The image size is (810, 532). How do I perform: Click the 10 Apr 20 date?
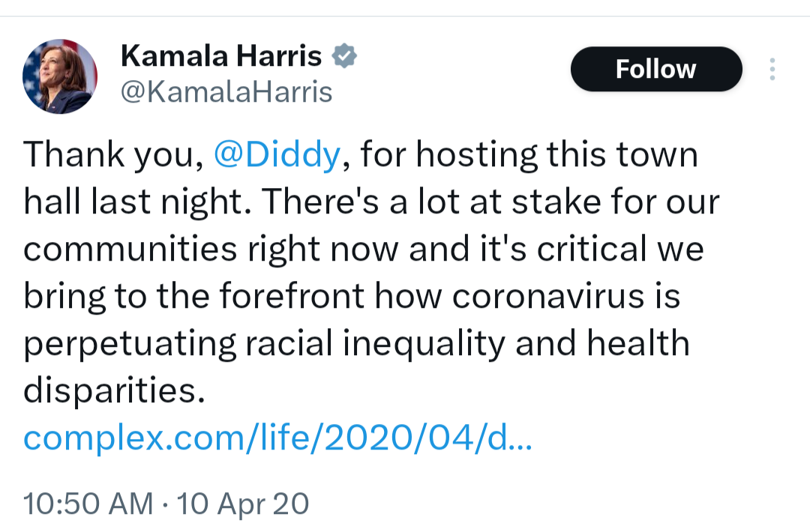click(243, 504)
